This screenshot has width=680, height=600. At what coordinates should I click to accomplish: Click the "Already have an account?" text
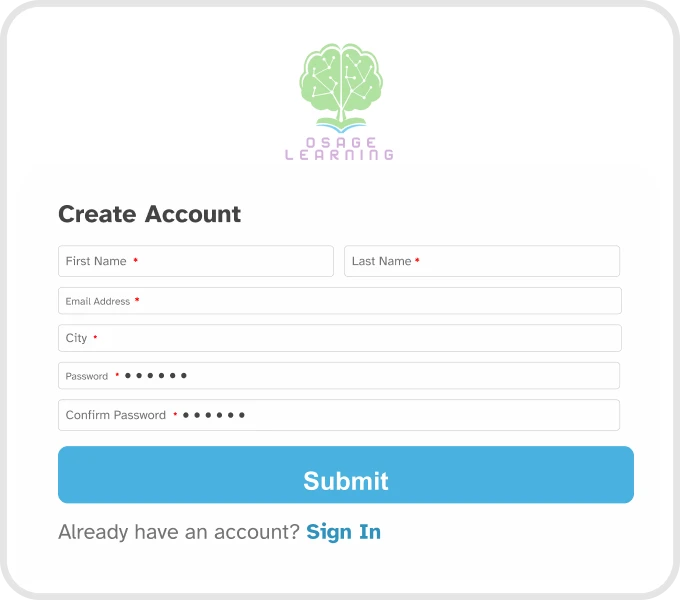[178, 532]
